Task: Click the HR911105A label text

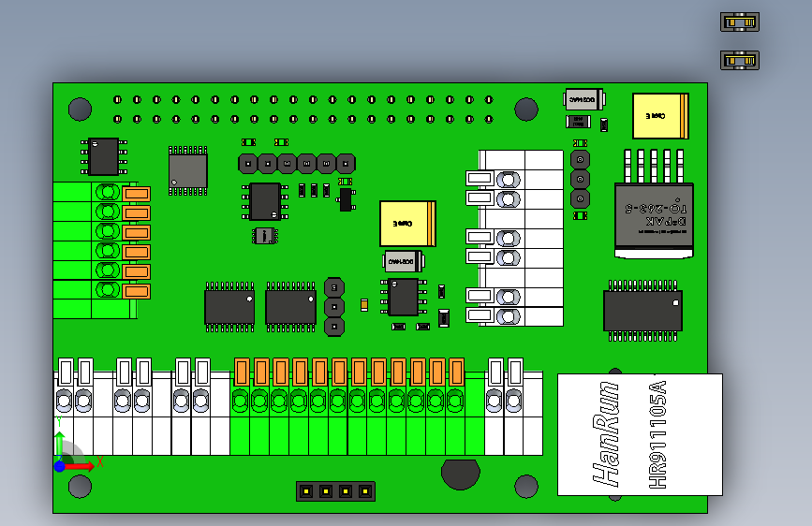Action: (x=657, y=435)
